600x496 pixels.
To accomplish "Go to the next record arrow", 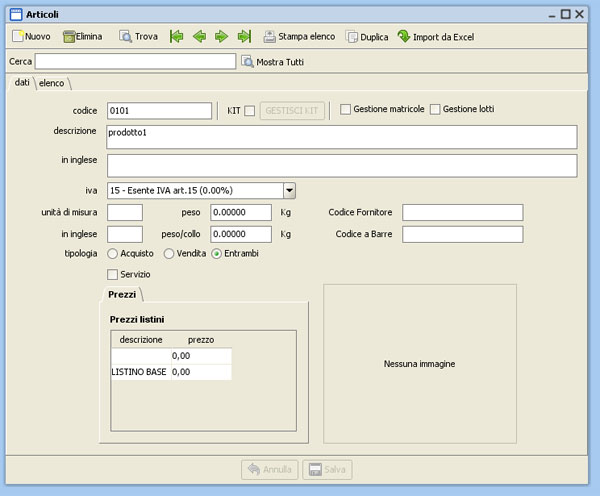I will click(221, 36).
